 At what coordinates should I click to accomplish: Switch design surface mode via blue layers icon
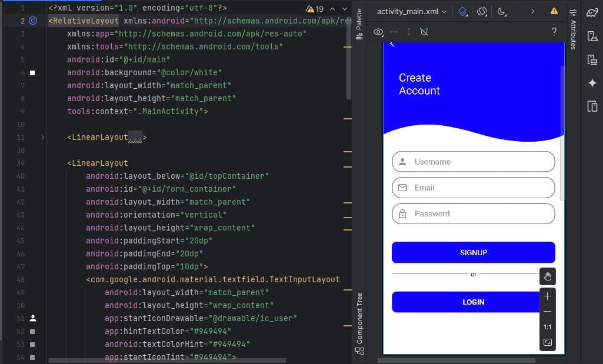coord(462,11)
